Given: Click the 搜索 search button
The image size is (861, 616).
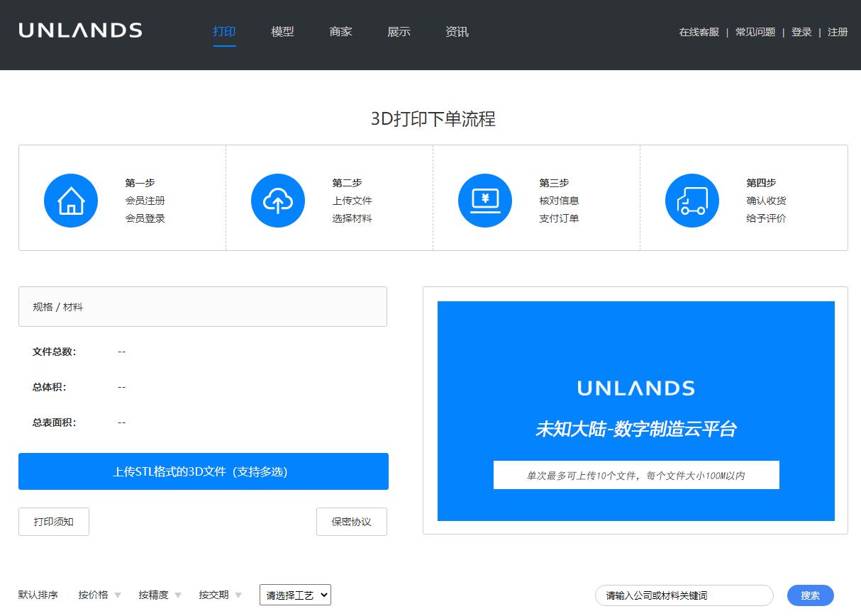Looking at the screenshot, I should pyautogui.click(x=810, y=595).
